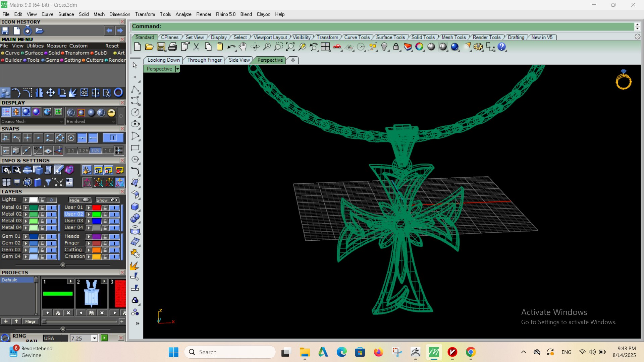This screenshot has height=362, width=644.
Task: Click the Cut scissors icon
Action: [196, 47]
